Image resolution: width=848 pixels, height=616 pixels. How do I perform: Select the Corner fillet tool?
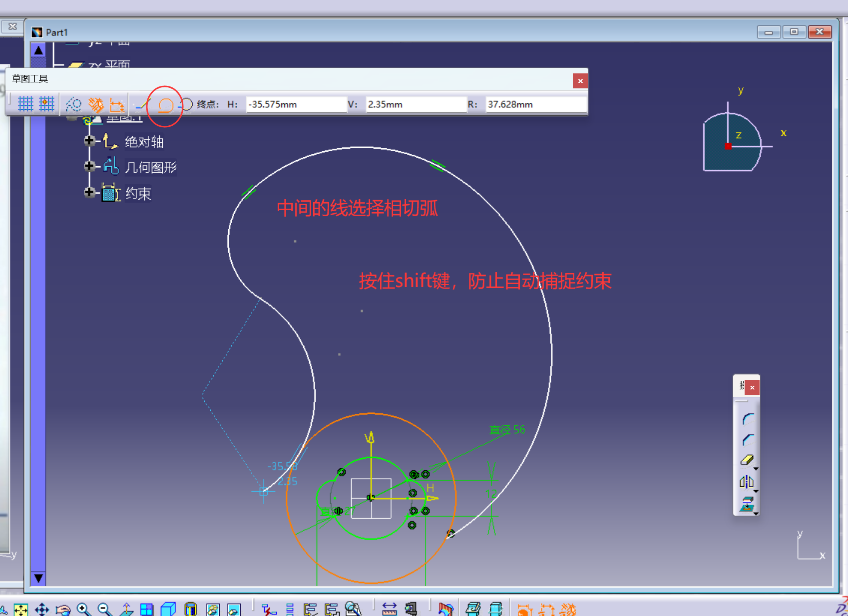point(748,418)
